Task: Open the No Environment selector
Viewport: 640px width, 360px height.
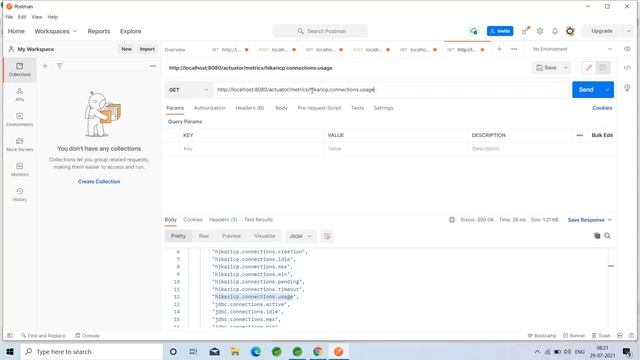Action: click(x=572, y=49)
